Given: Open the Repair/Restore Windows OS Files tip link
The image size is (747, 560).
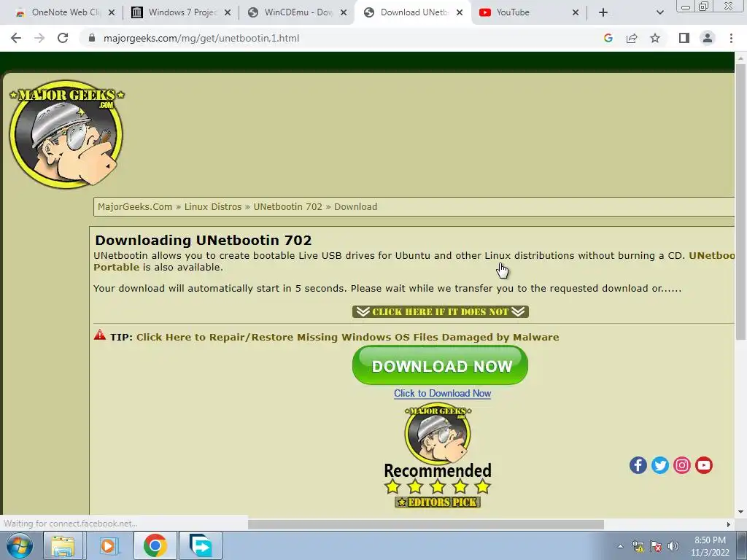Looking at the screenshot, I should coord(348,337).
